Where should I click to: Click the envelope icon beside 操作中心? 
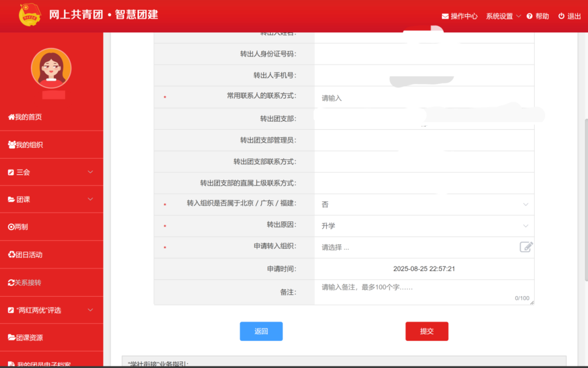pyautogui.click(x=444, y=16)
